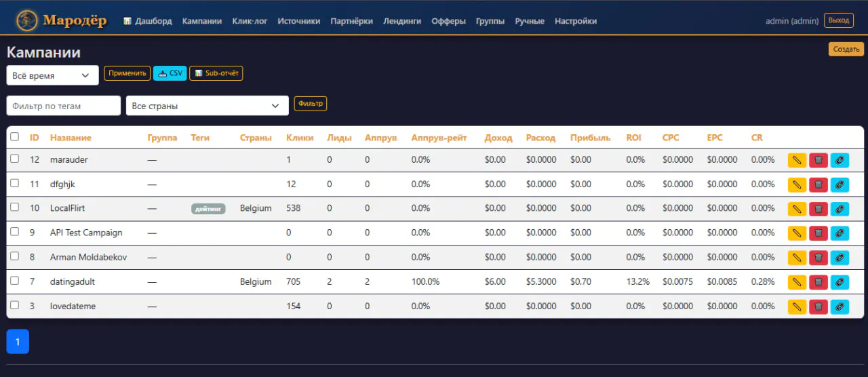Screen dimensions: 868x377
Task: Click the Фильтр button
Action: click(311, 104)
